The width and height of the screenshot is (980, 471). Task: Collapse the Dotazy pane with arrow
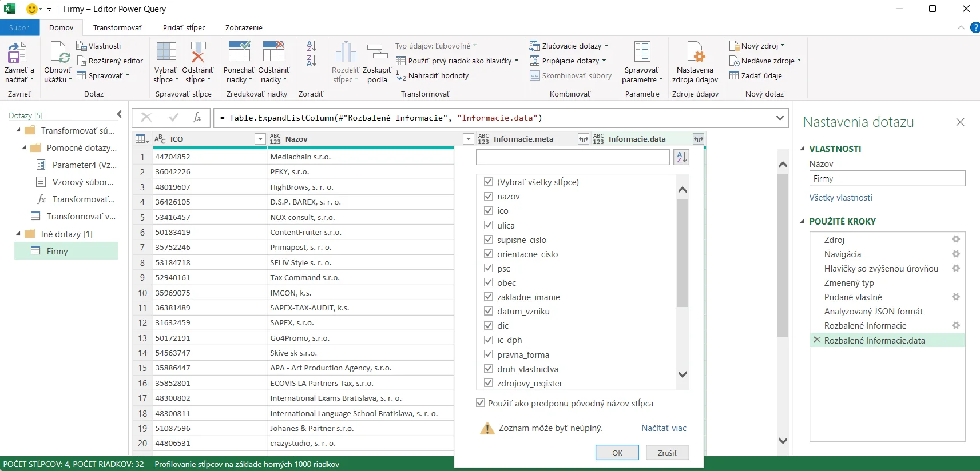pyautogui.click(x=119, y=114)
